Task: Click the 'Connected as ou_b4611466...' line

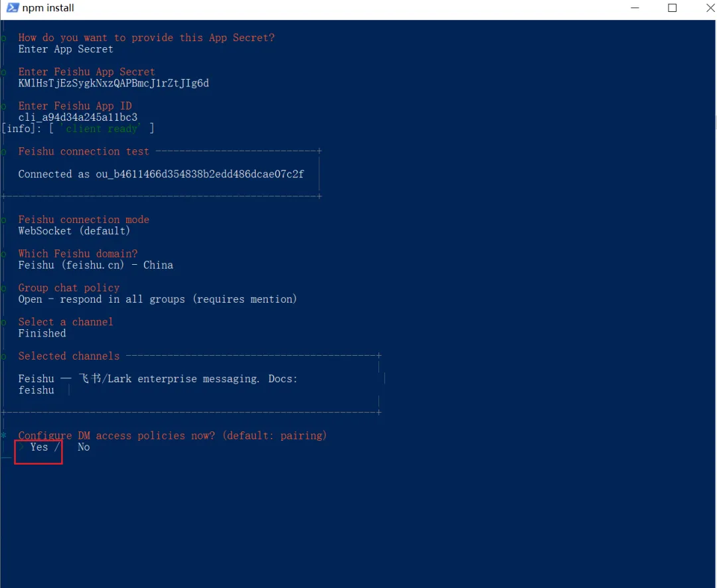Action: pyautogui.click(x=161, y=174)
